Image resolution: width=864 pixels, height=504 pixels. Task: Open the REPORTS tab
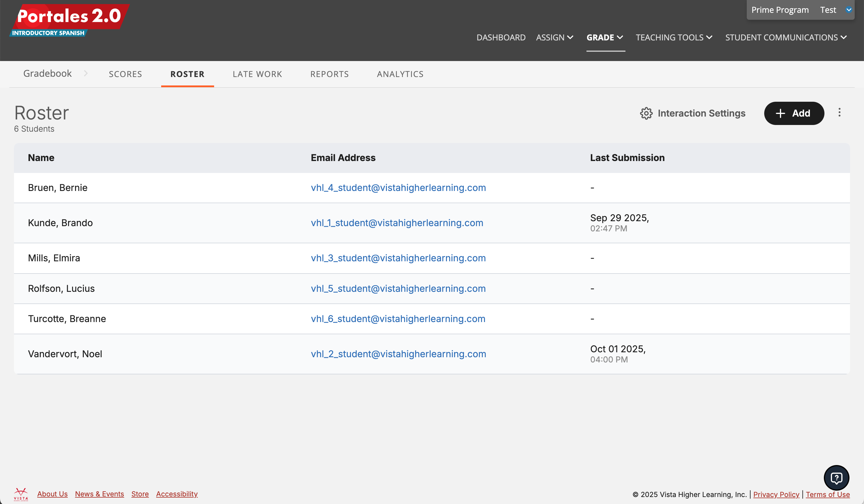click(x=330, y=74)
